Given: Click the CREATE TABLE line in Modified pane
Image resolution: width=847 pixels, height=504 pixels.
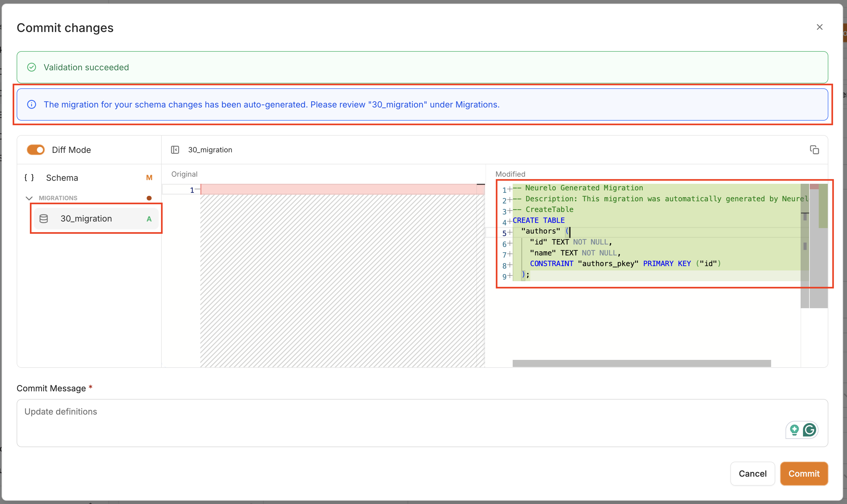Looking at the screenshot, I should pyautogui.click(x=538, y=220).
